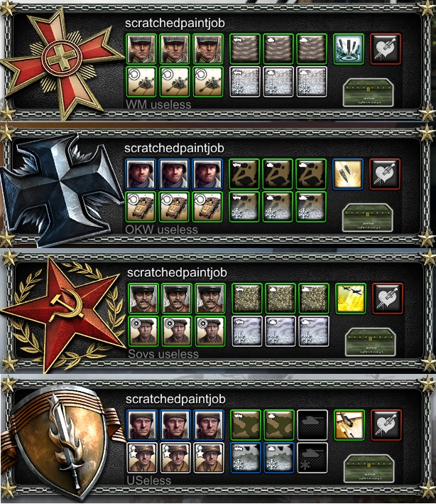Select the first green camo skin in US panel
The image size is (436, 504).
[x=246, y=425]
